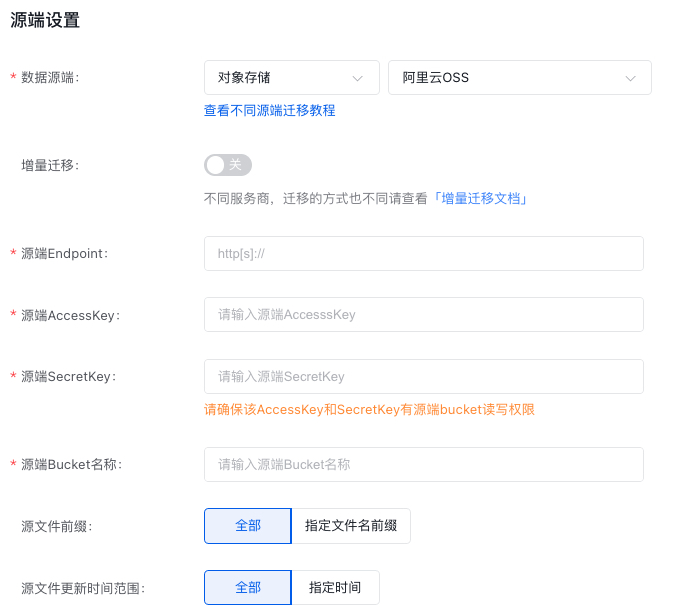Click the 数据源端 field label
Screen dimensions: 686x615
pyautogui.click(x=50, y=78)
